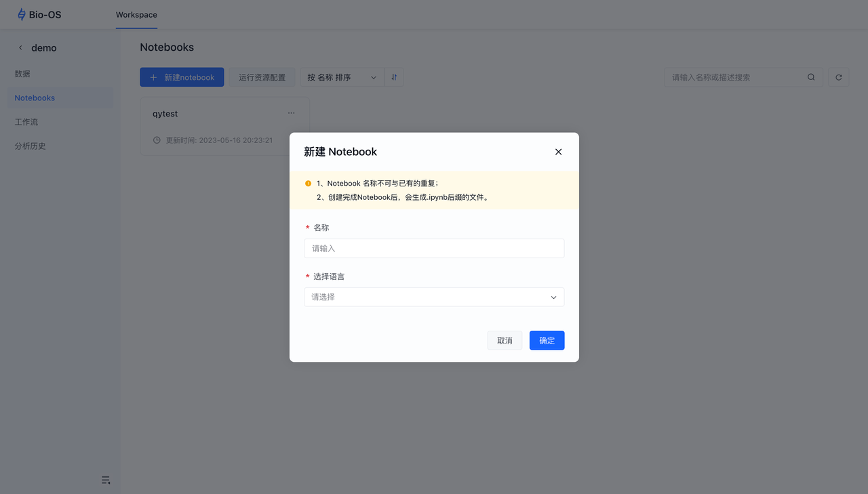This screenshot has width=868, height=494.
Task: Open 分析历史 in the sidebar
Action: [x=31, y=146]
